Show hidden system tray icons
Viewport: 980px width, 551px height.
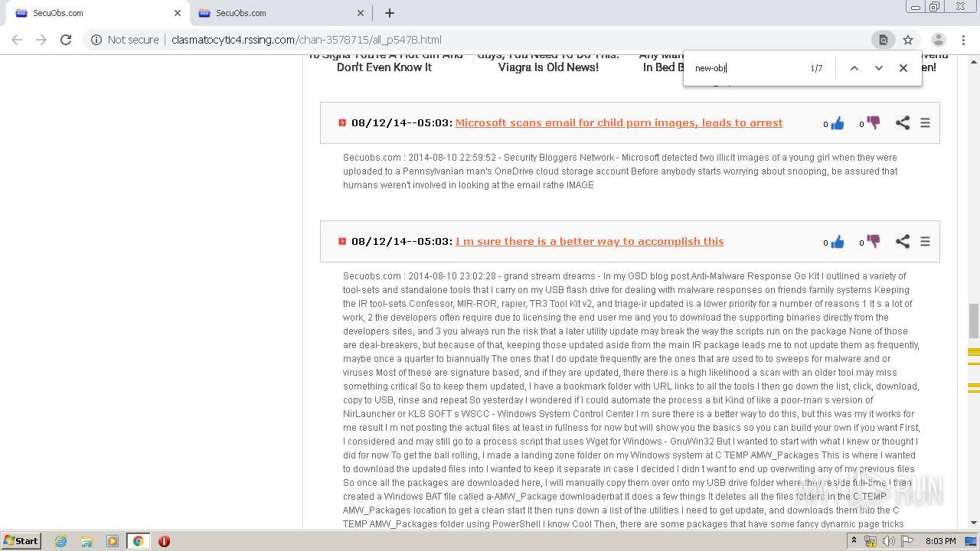pos(854,541)
